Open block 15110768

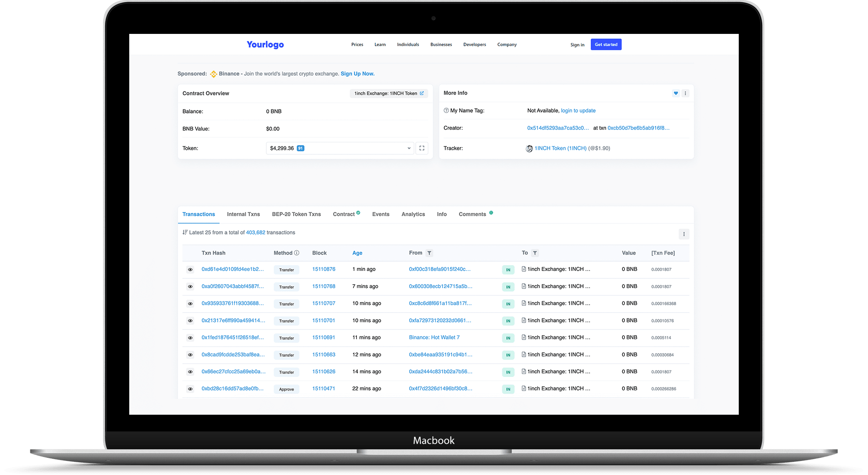point(324,286)
